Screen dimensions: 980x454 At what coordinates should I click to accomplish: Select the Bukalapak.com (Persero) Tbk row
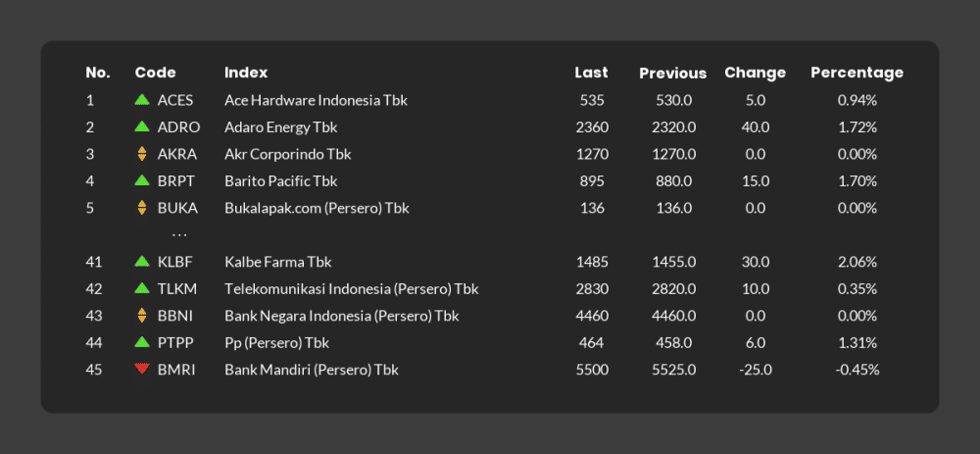coord(489,208)
